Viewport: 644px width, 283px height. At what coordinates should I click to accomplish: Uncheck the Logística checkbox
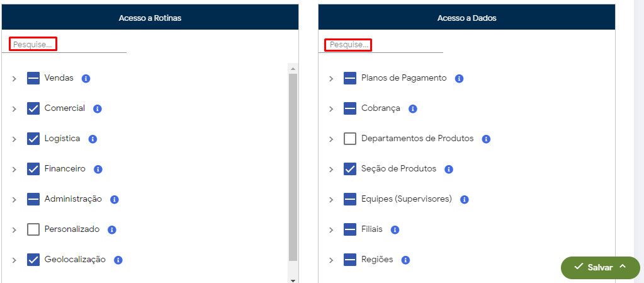coord(33,139)
